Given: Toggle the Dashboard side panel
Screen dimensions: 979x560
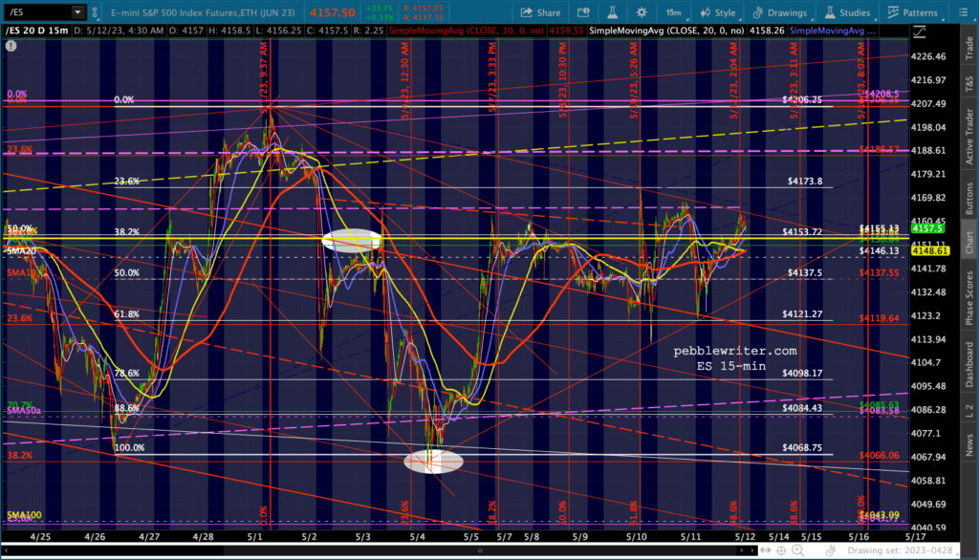Looking at the screenshot, I should 968,362.
